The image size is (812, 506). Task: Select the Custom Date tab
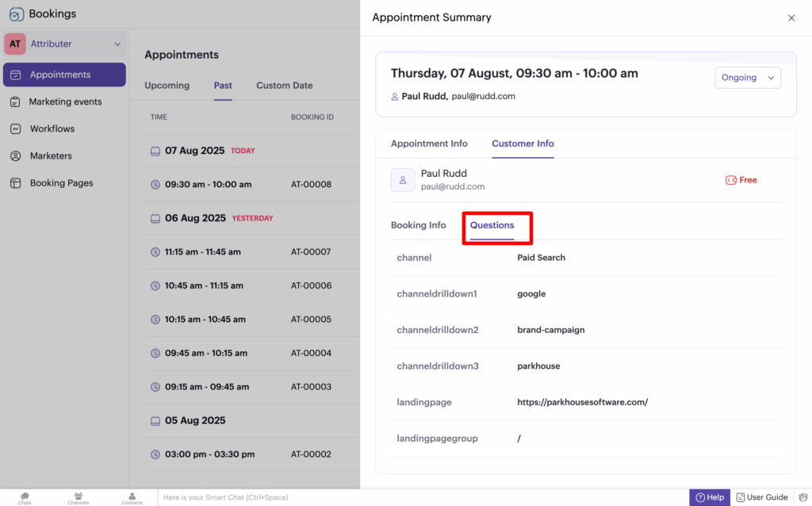pos(284,86)
